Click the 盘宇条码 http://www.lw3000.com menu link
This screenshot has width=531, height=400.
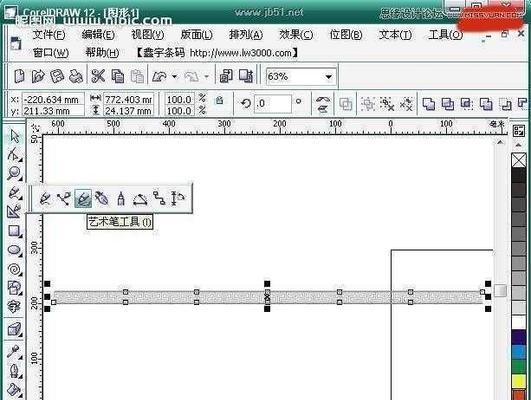point(217,53)
